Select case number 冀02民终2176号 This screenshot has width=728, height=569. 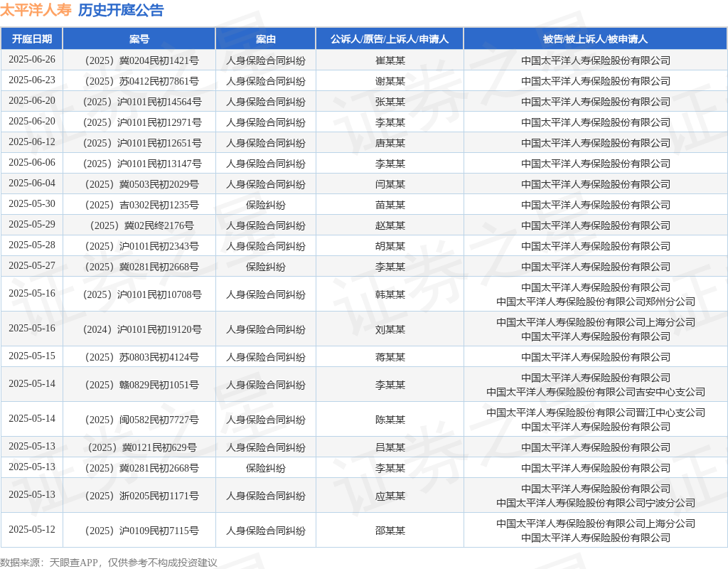pyautogui.click(x=141, y=225)
